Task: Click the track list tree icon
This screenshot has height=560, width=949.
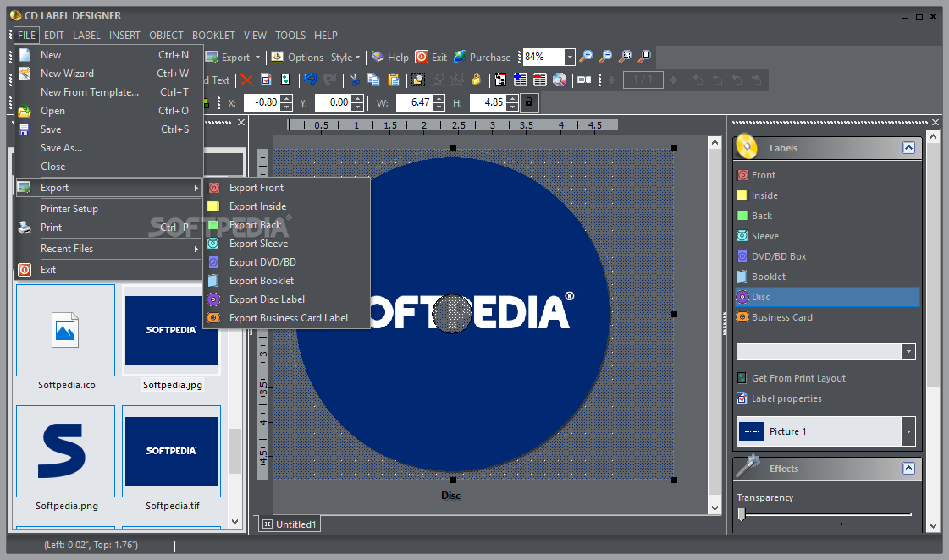Action: 500,80
